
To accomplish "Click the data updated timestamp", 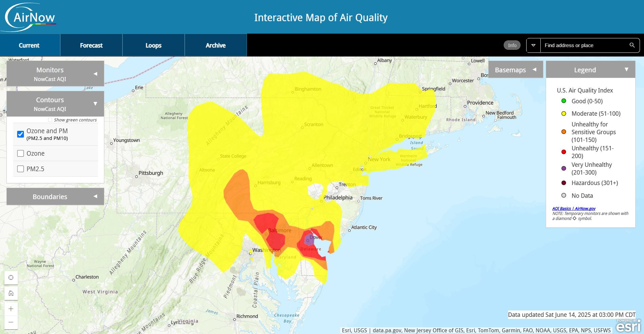I will [572, 315].
